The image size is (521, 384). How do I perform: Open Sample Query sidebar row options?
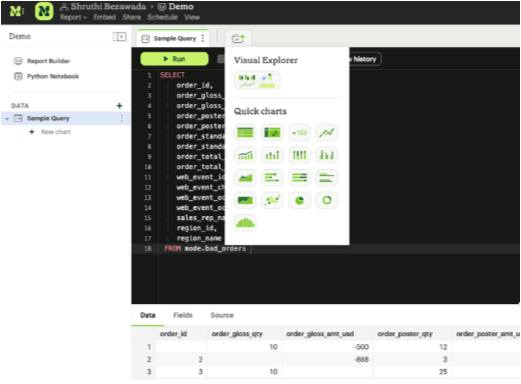122,118
